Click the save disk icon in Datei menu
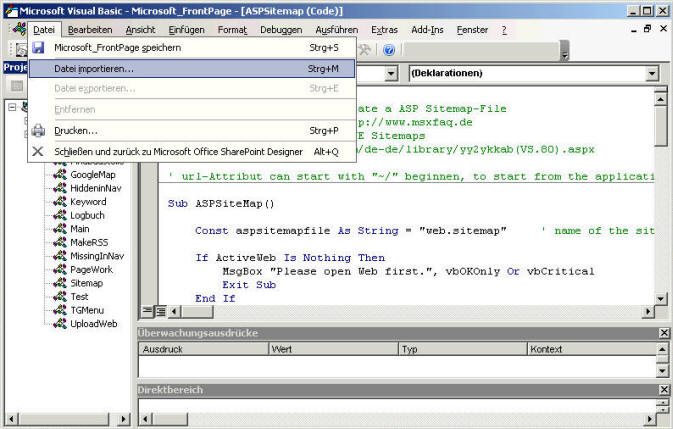The image size is (673, 429). 38,48
